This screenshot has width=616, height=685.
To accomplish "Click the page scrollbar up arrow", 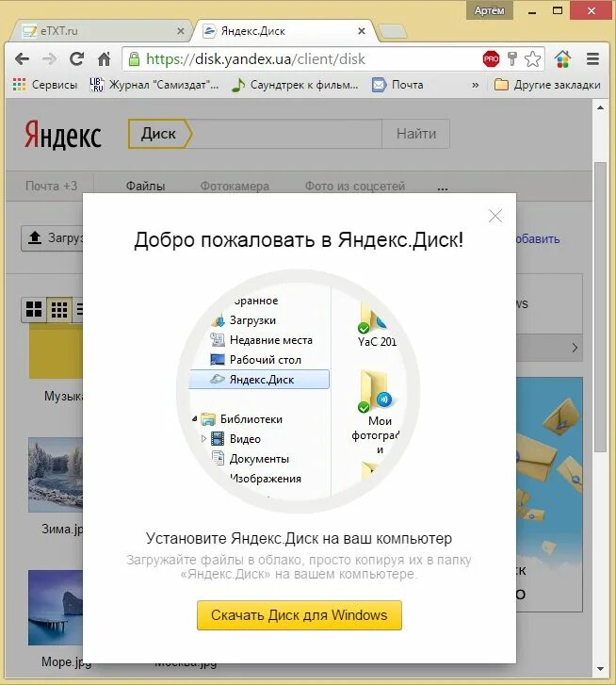I will 600,107.
